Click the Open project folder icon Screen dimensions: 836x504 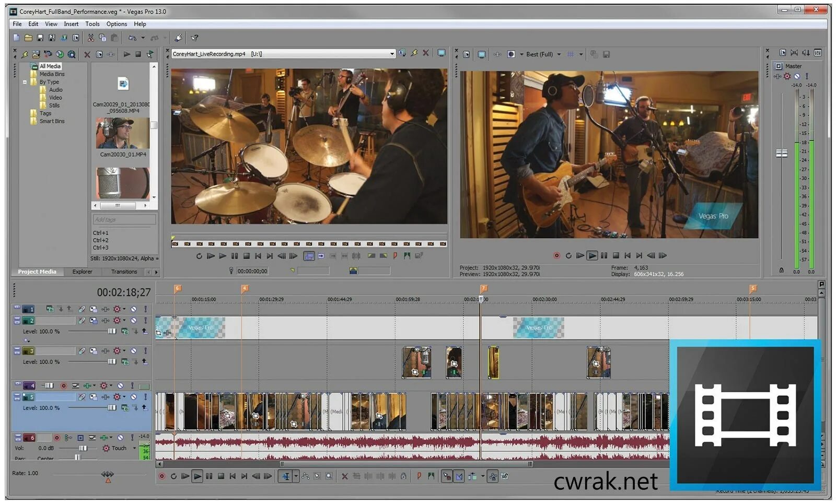pos(28,38)
